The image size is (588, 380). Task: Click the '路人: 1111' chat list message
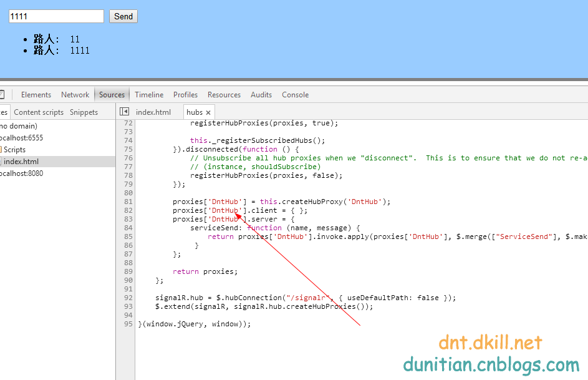(62, 51)
